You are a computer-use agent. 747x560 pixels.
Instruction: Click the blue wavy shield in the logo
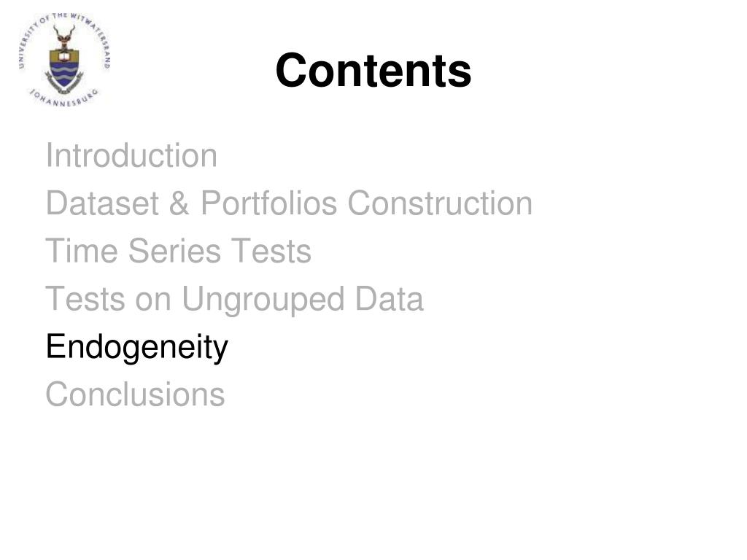click(x=64, y=74)
